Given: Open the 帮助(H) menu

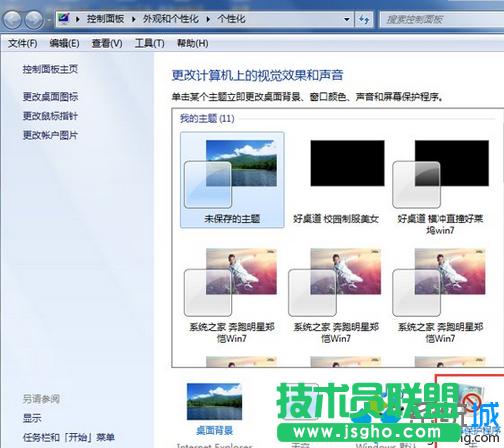Looking at the screenshot, I should [x=193, y=43].
